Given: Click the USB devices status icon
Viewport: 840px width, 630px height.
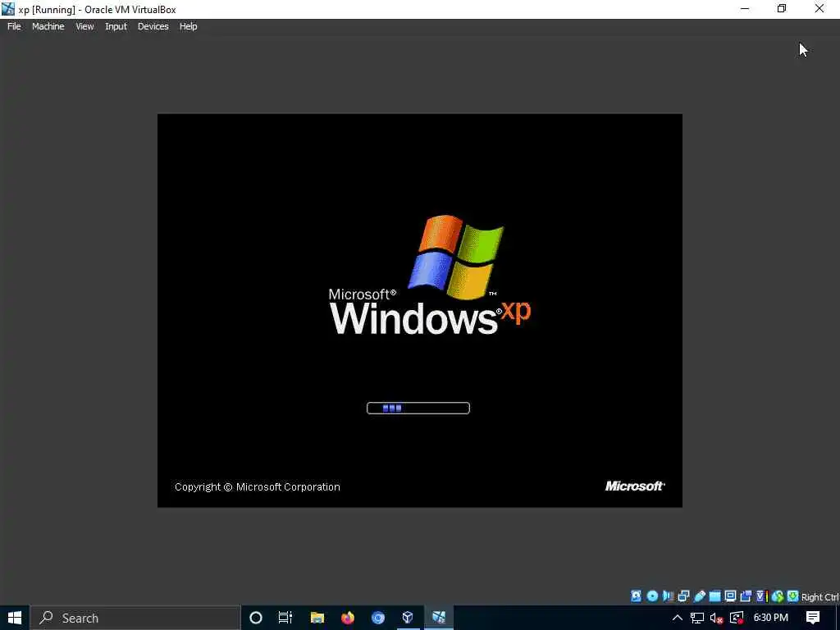Looking at the screenshot, I should 699,596.
